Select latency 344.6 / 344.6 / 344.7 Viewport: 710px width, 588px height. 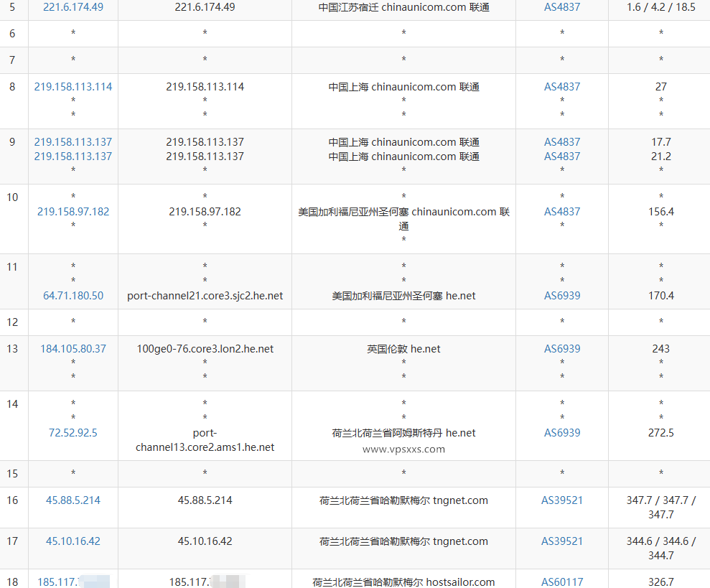[660, 548]
